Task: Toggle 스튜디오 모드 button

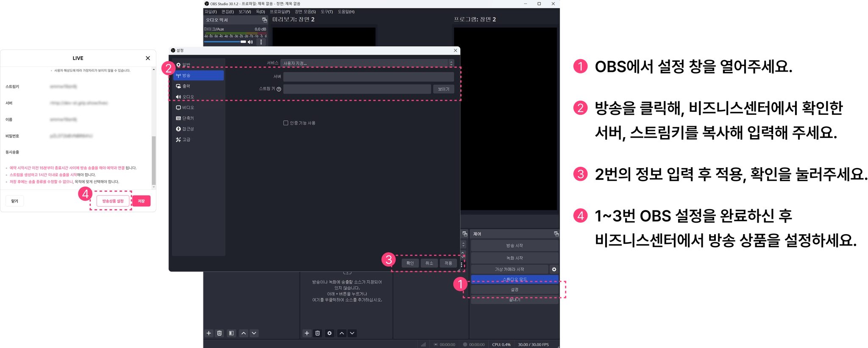Action: point(515,279)
